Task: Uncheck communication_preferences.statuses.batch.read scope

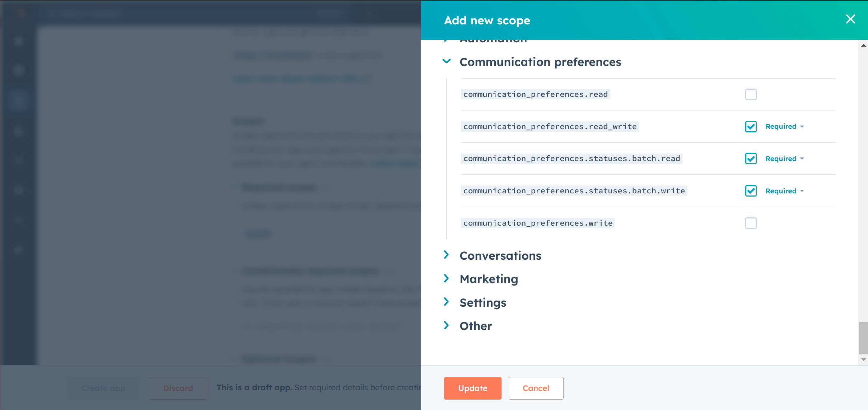Action: (x=751, y=159)
